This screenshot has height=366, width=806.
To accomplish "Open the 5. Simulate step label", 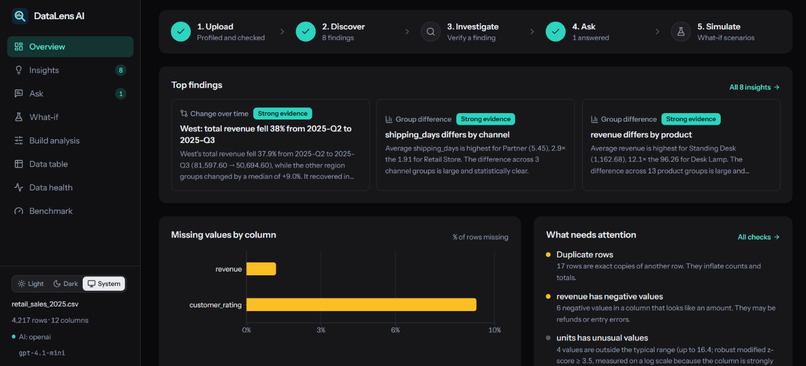I will pos(719,27).
